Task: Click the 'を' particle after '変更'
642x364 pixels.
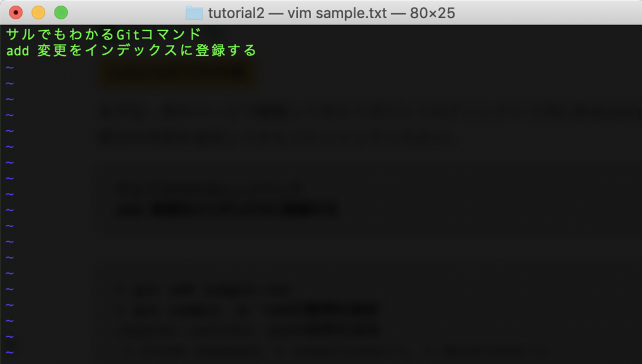Action: [76, 50]
